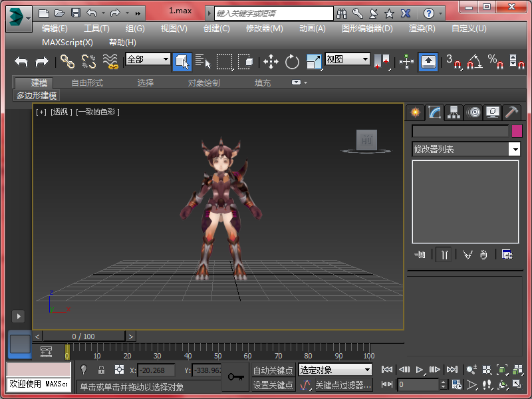
Task: Open the 选定对象 key filter dropdown
Action: (x=335, y=370)
